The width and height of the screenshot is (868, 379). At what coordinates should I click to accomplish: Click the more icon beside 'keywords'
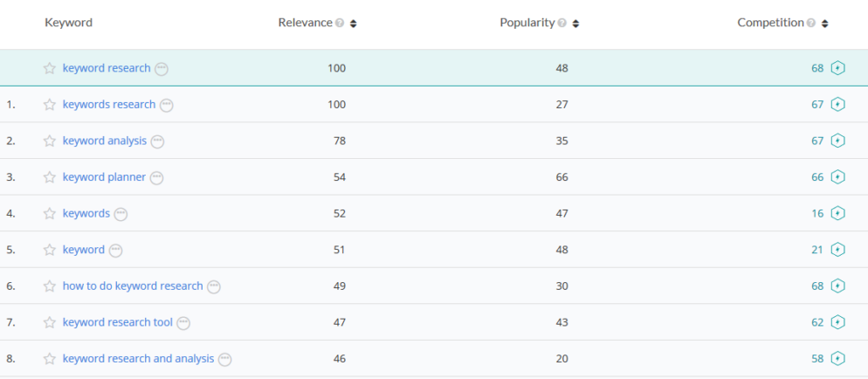[x=121, y=214]
